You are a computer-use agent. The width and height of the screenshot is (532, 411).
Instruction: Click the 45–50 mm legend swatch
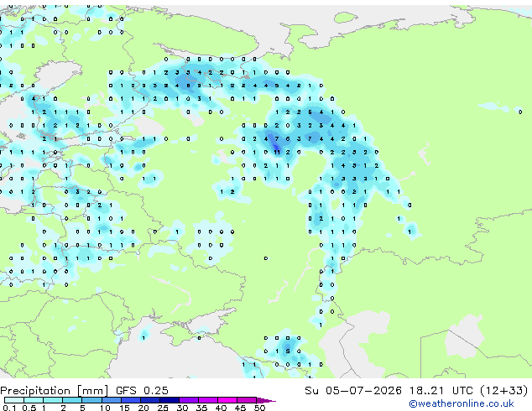(247, 400)
